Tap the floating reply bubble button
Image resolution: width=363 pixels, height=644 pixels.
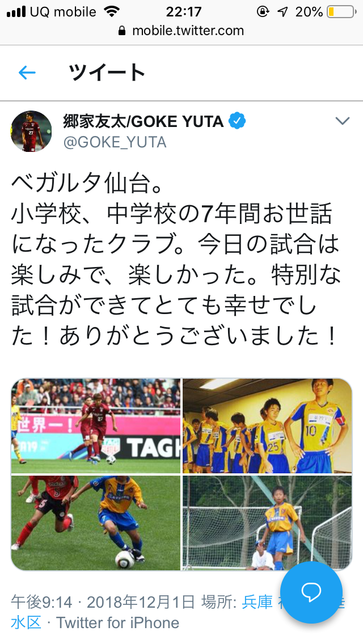[311, 592]
